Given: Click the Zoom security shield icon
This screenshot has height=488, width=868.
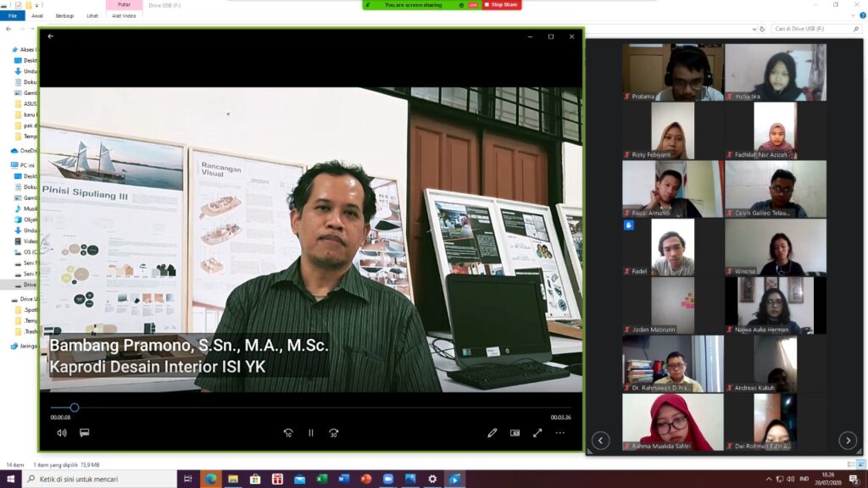Looking at the screenshot, I should (x=461, y=5).
